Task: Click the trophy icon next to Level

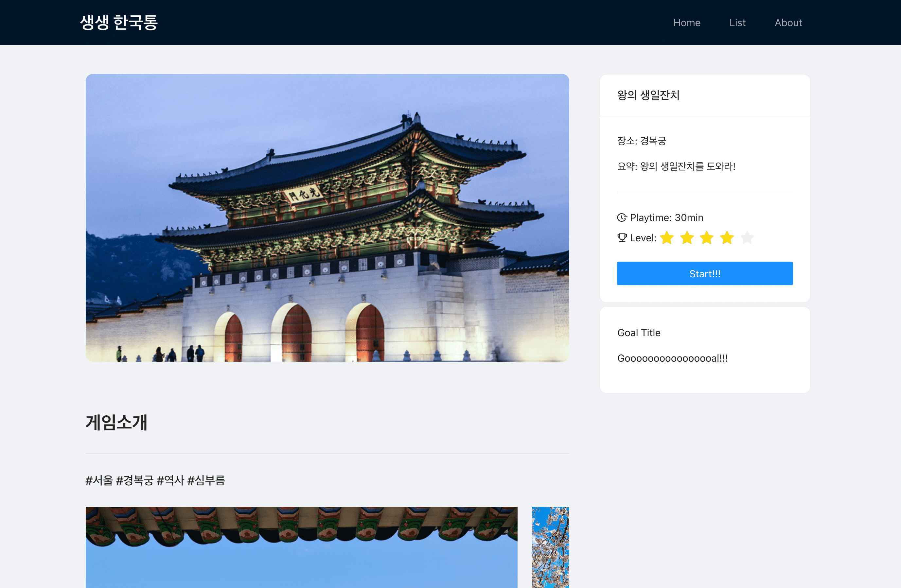Action: (622, 238)
